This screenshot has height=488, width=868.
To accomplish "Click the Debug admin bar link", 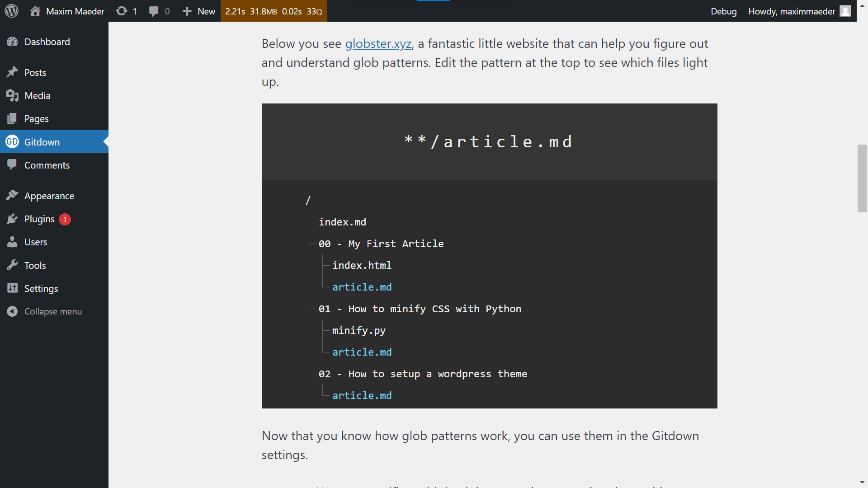I will [x=723, y=11].
